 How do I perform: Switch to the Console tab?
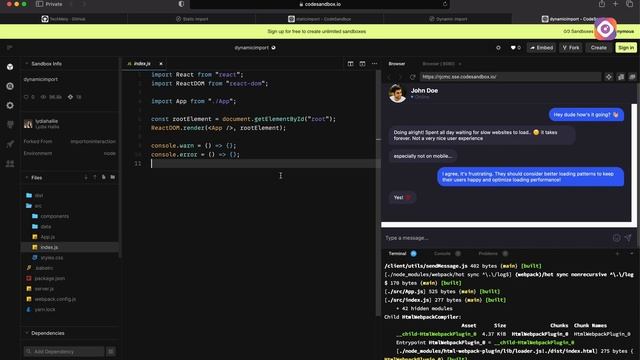click(x=442, y=253)
